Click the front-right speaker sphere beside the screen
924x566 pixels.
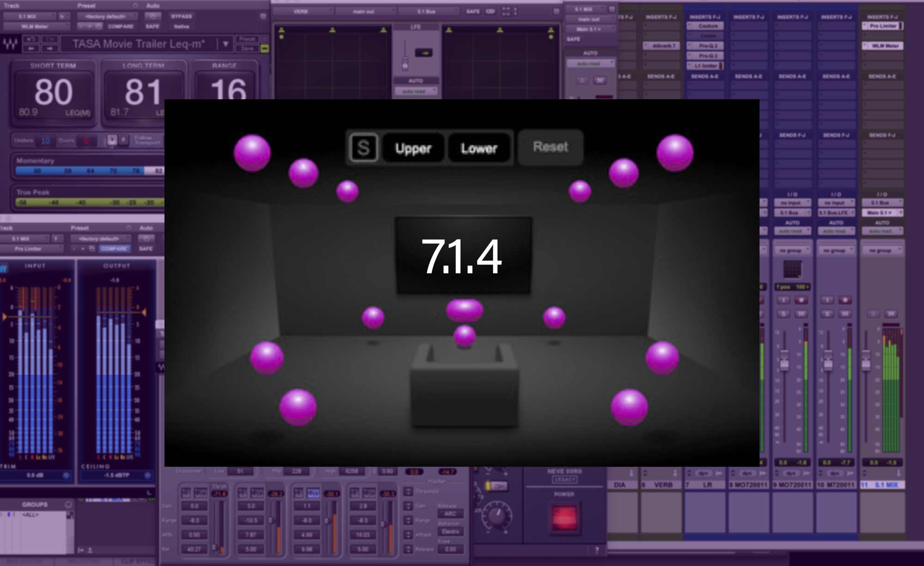[x=554, y=317]
